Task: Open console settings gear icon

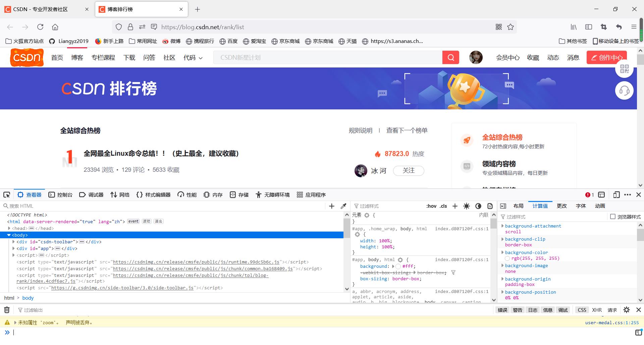Action: [x=627, y=310]
